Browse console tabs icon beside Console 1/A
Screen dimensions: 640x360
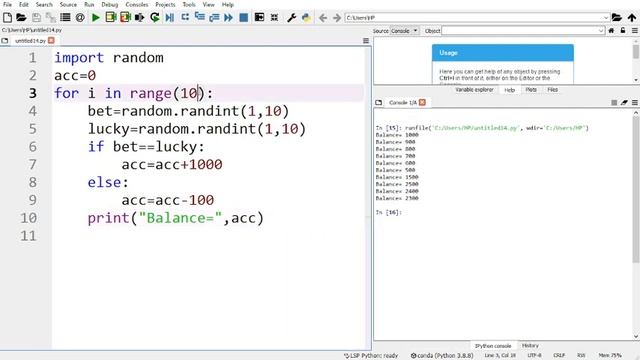coord(379,102)
